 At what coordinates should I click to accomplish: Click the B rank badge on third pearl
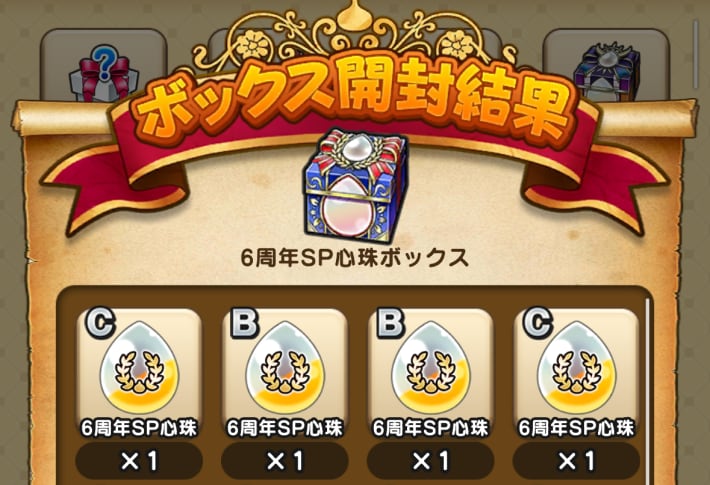click(390, 323)
